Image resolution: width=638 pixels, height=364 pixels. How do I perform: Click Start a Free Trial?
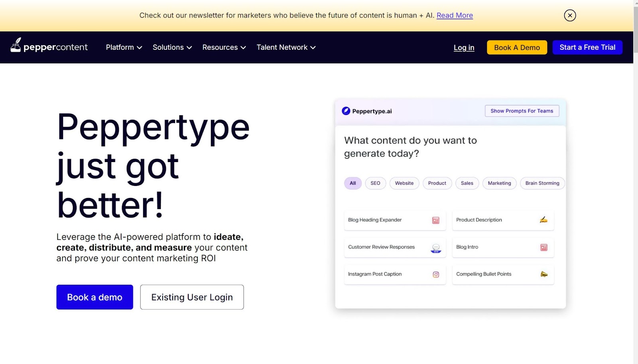587,47
